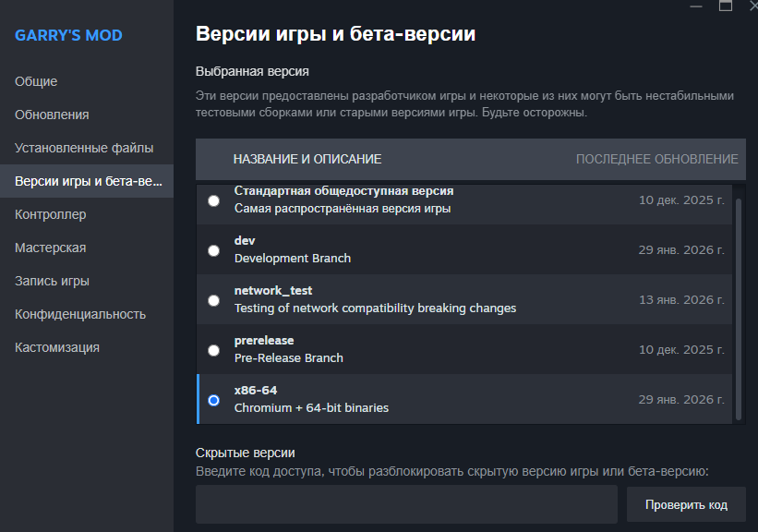Screen dimensions: 758x532
Task: Choose the dev Development Branch radio button
Action: (214, 250)
